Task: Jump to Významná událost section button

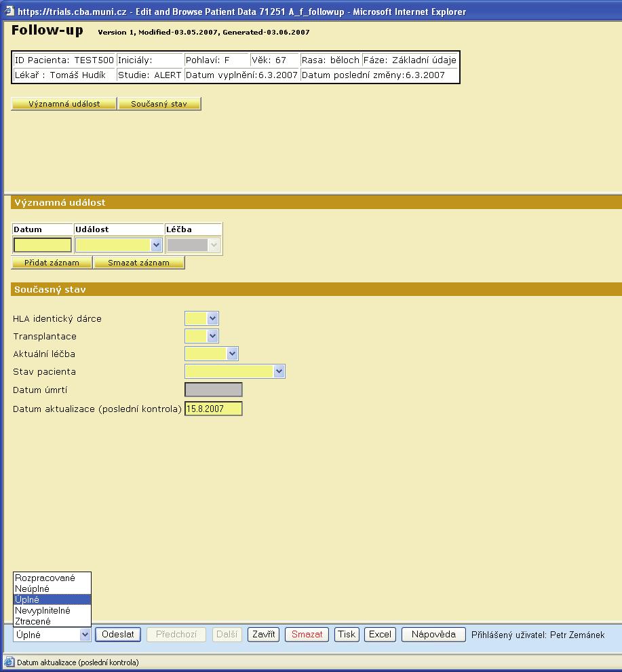Action: click(x=64, y=104)
